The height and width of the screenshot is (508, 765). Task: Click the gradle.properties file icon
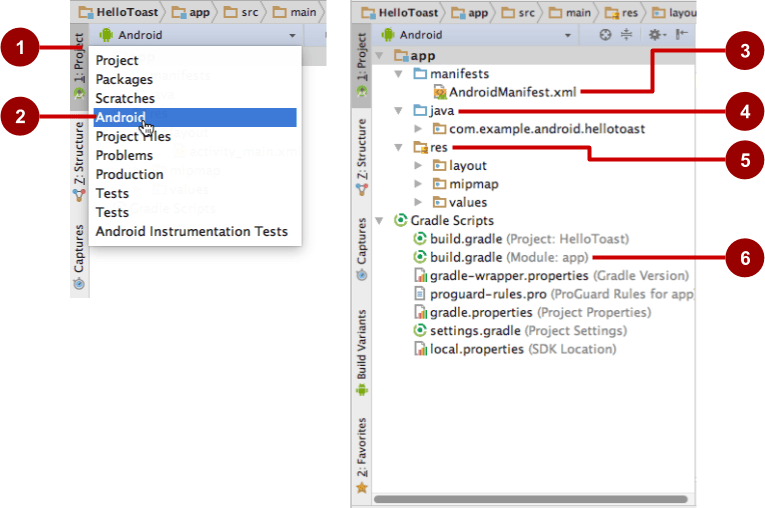pyautogui.click(x=420, y=312)
